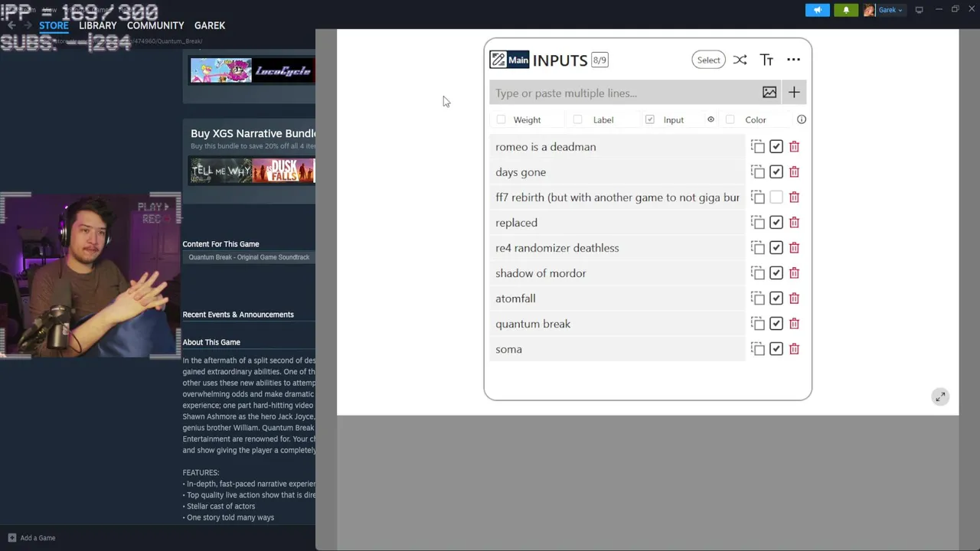Duplicate the replaced entry

coord(758,222)
